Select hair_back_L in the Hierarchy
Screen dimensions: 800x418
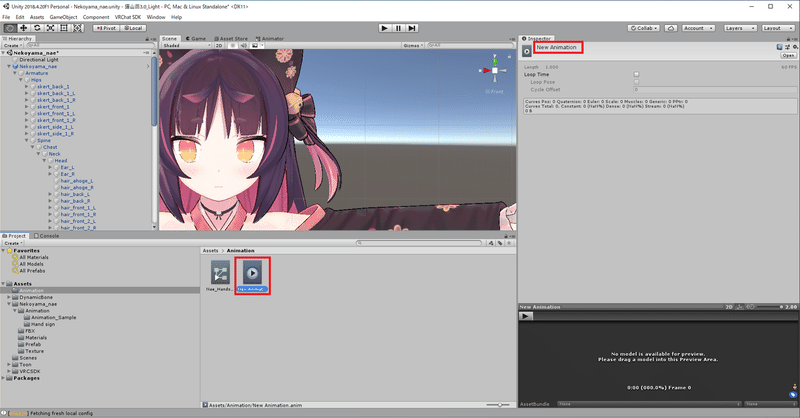click(75, 194)
